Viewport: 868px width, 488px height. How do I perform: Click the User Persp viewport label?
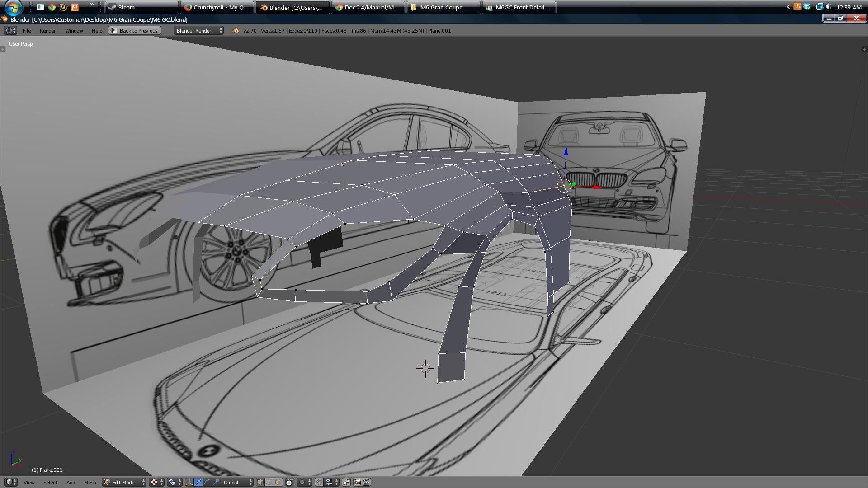click(x=21, y=44)
